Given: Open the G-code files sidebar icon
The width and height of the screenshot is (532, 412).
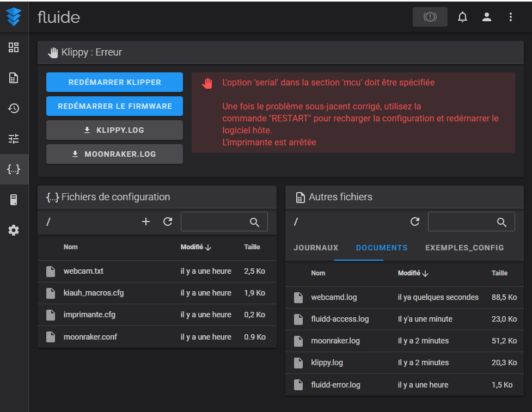Looking at the screenshot, I should click(x=14, y=78).
